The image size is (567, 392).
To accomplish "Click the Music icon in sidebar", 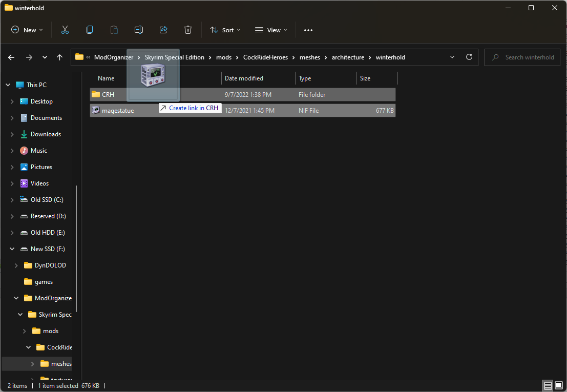I will tap(24, 151).
